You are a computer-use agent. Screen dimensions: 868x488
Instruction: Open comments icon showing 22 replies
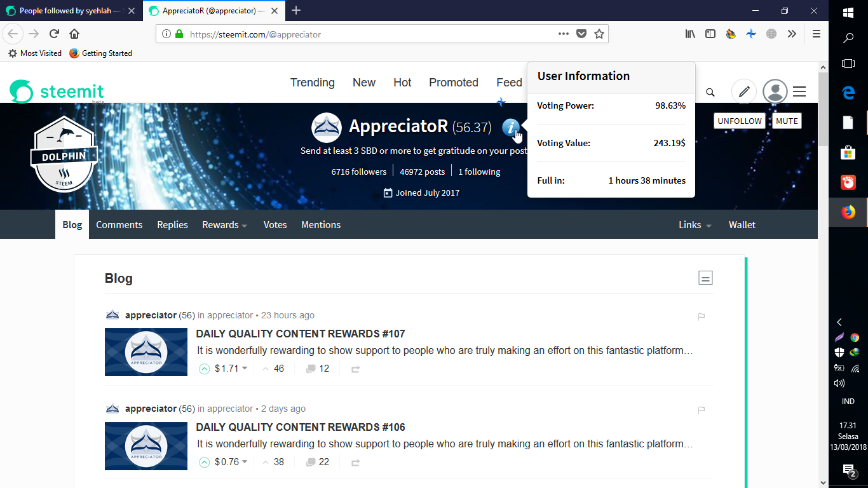coord(311,462)
